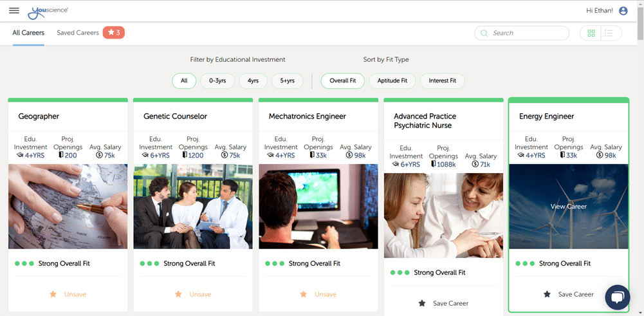Image resolution: width=644 pixels, height=316 pixels.
Task: Click the YouScience logo
Action: tap(48, 12)
